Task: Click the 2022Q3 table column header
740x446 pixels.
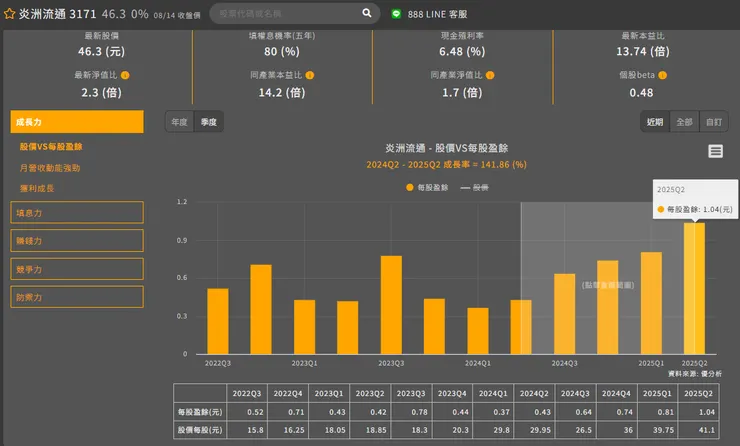Action: (247, 393)
